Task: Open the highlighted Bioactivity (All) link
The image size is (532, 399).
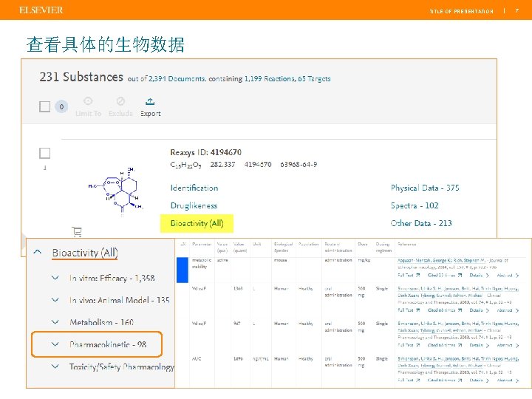Action: pyautogui.click(x=197, y=223)
